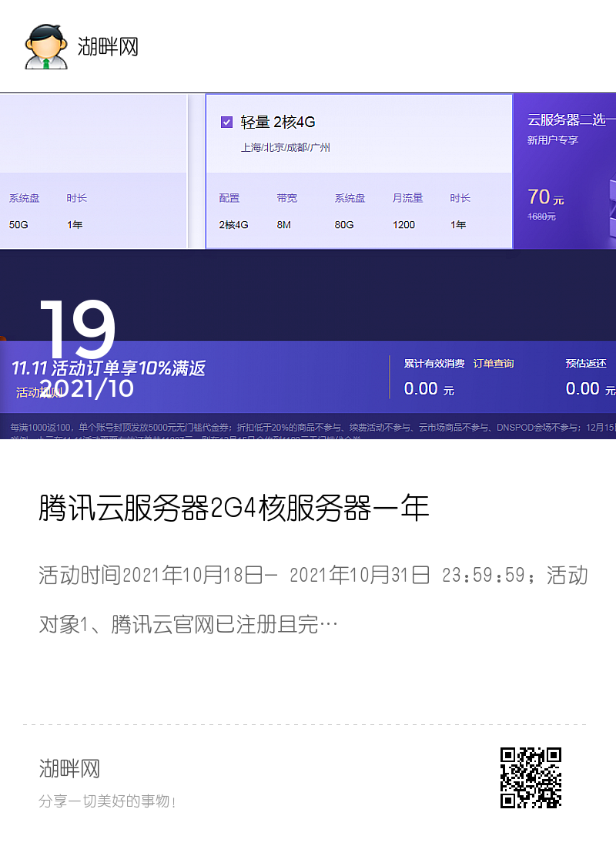Open the 活动规则 link
The image size is (616, 863).
(x=38, y=392)
